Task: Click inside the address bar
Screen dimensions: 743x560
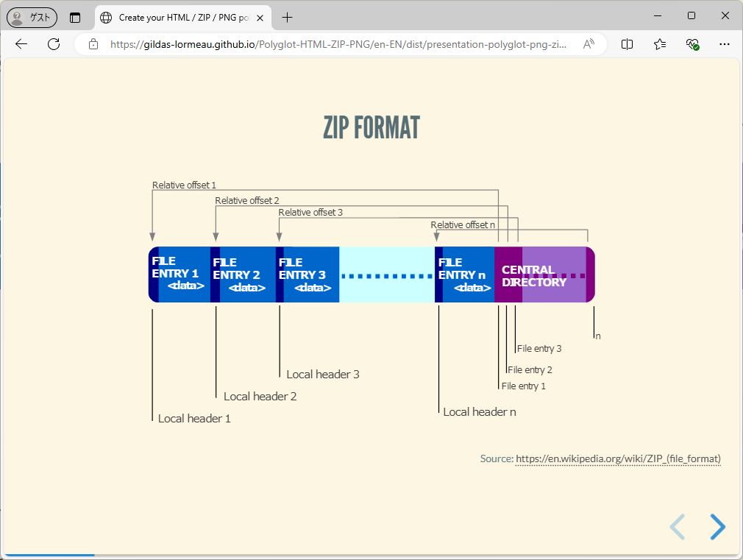Action: [331, 43]
